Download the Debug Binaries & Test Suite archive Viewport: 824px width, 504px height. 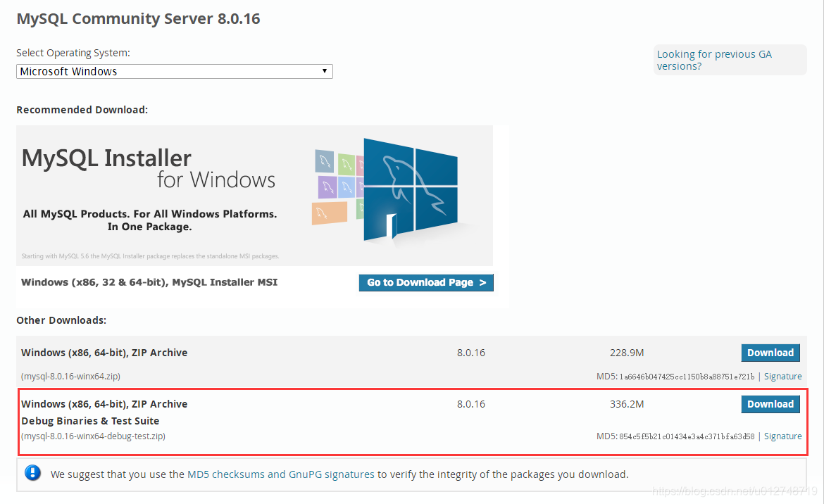(x=770, y=404)
